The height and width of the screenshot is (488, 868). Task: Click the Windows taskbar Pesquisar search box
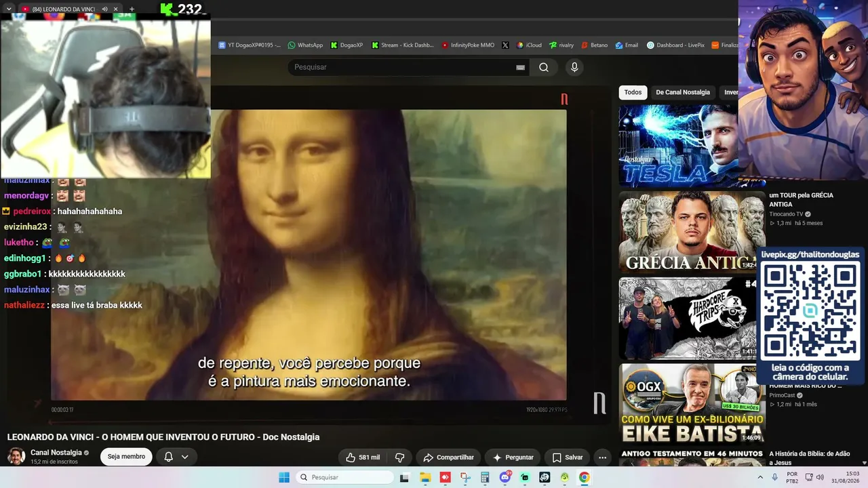coord(344,477)
